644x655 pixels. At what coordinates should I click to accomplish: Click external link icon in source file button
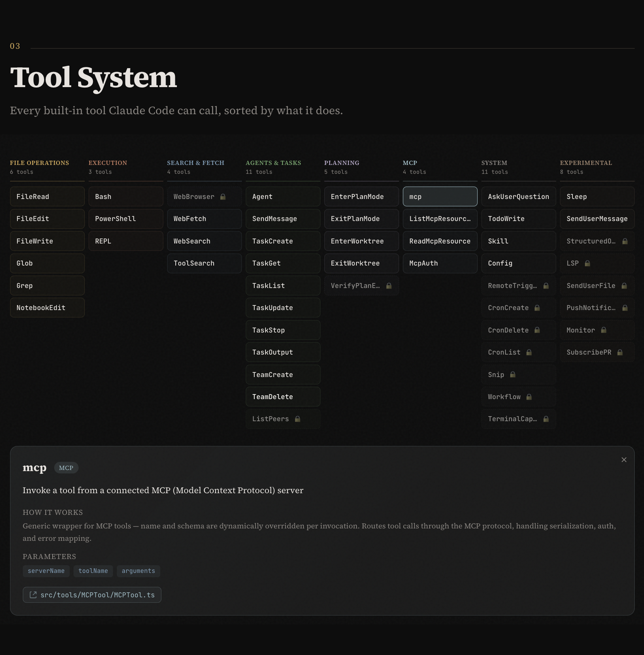[33, 595]
